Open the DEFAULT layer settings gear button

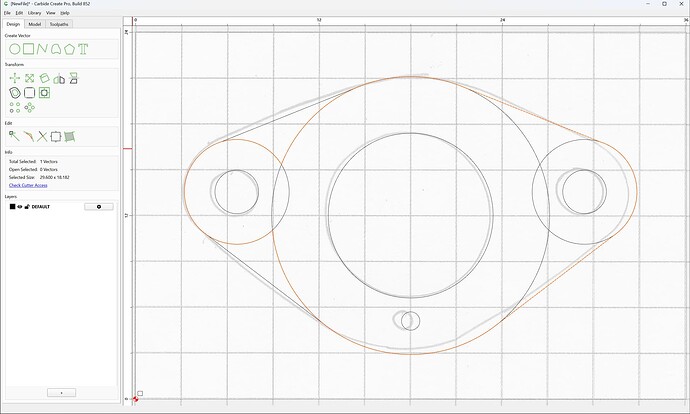coord(99,207)
